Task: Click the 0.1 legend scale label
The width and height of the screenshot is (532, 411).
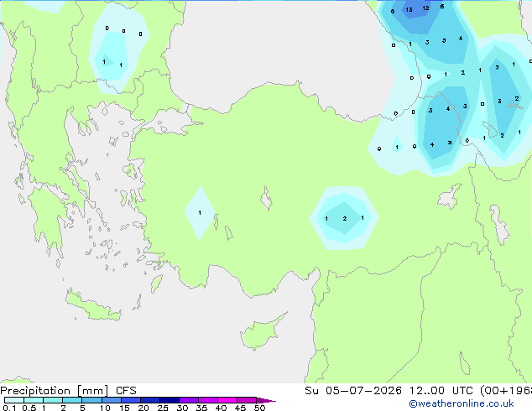Action: 9,408
